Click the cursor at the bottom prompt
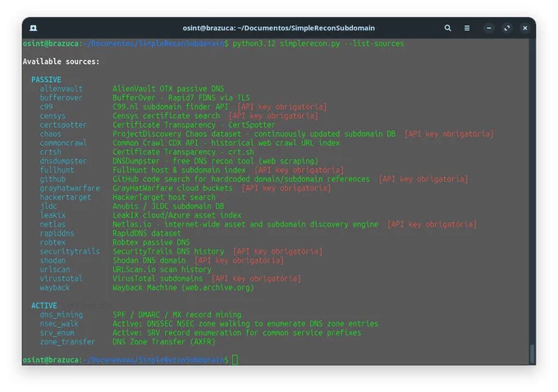Viewport: 558px width, 392px height. 235,360
